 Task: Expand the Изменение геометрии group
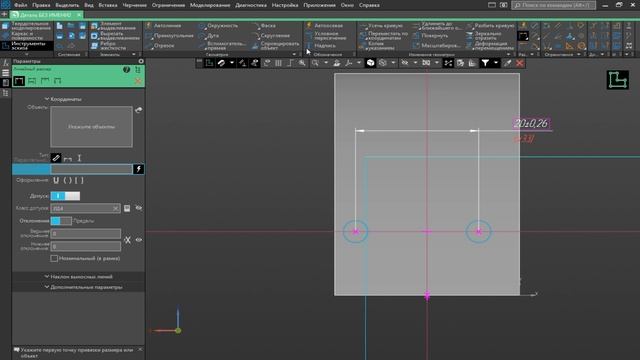508,54
